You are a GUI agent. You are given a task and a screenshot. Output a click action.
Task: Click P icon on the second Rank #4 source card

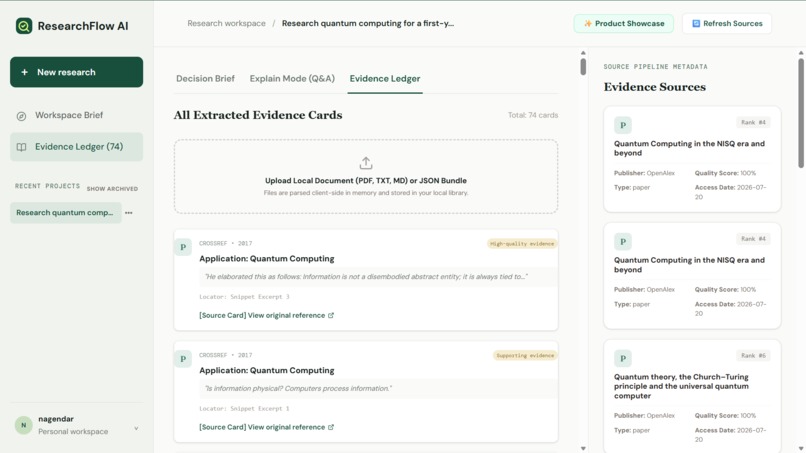pos(623,242)
